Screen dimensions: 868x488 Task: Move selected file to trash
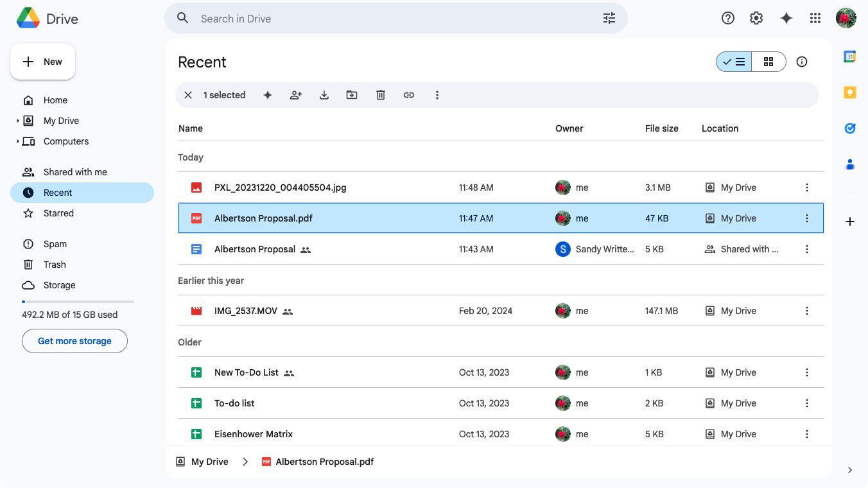tap(381, 95)
